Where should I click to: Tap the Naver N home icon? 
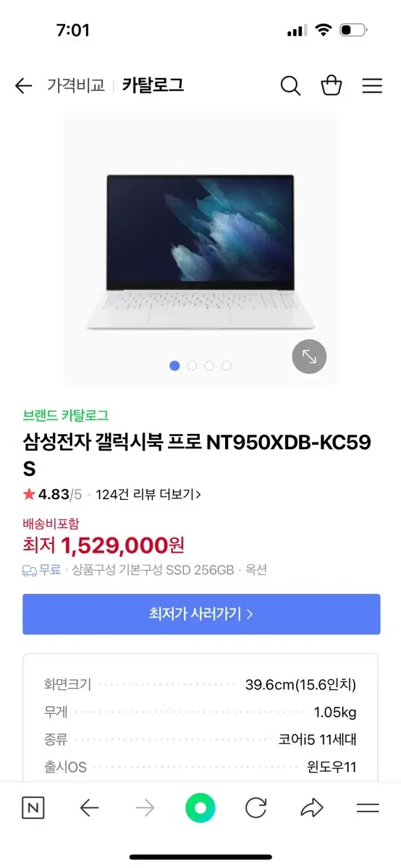33,808
